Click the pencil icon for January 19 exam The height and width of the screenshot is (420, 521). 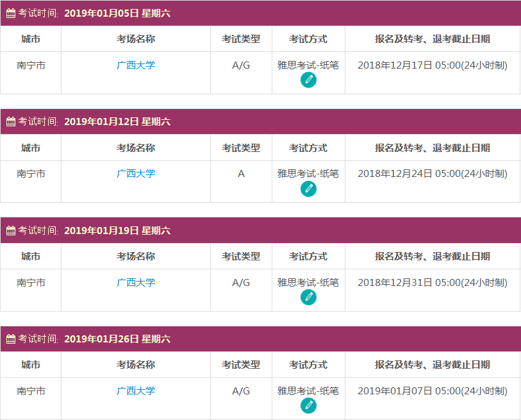point(308,298)
